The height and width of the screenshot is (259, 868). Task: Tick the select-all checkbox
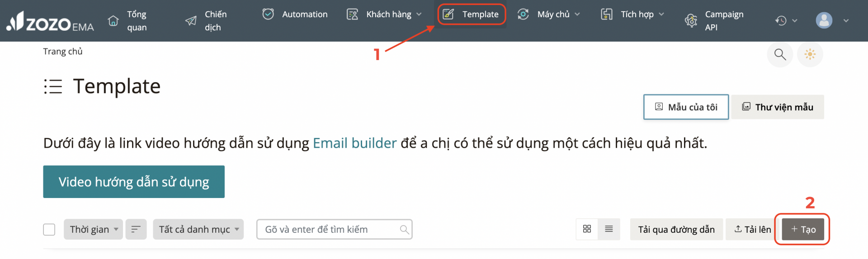pos(49,230)
